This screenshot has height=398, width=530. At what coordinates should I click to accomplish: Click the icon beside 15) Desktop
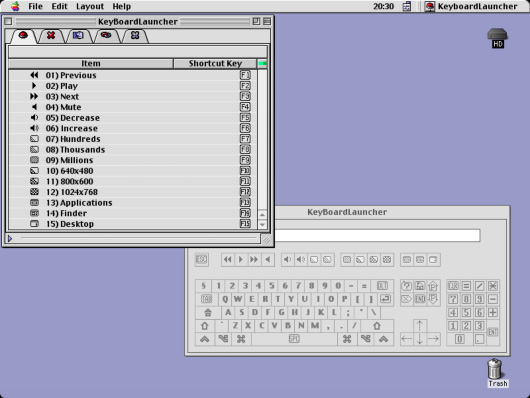tap(34, 224)
